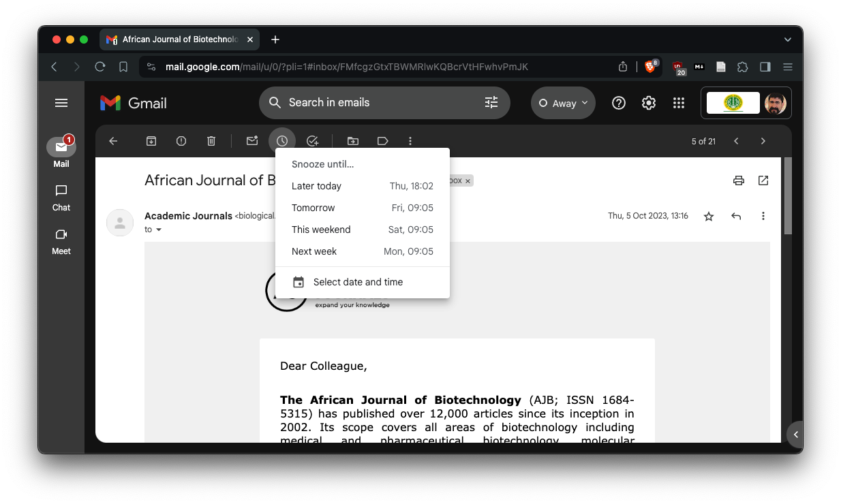Mark email as unread via envelope icon
The height and width of the screenshot is (504, 841).
(252, 141)
